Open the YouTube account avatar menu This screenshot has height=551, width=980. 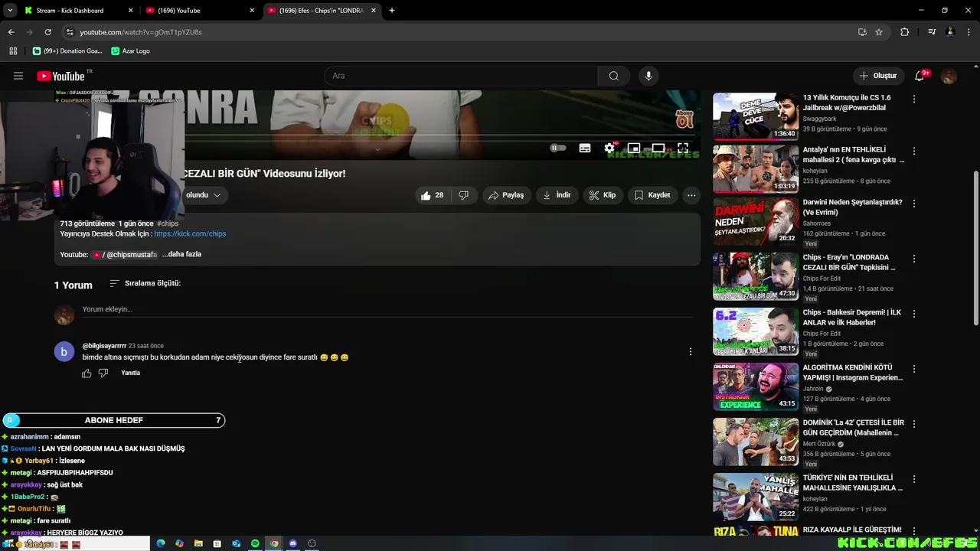(949, 76)
